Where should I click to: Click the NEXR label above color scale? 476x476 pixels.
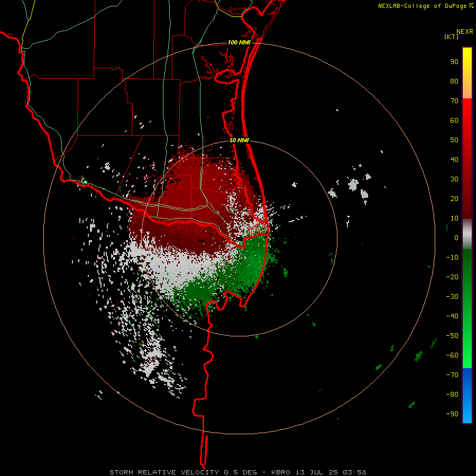tap(464, 32)
